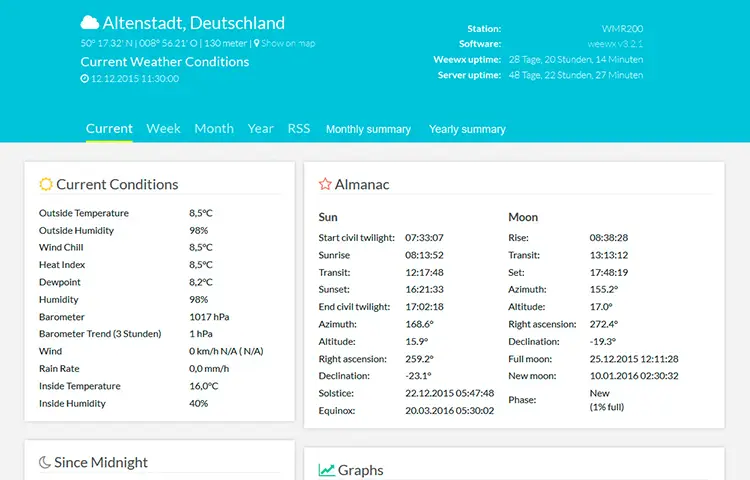Click the Sunrise time 08:13:52
The image size is (750, 480).
[424, 255]
